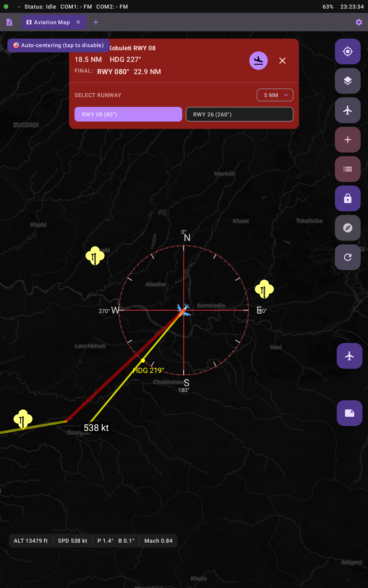Select RWY 08 (80°) runway

128,114
